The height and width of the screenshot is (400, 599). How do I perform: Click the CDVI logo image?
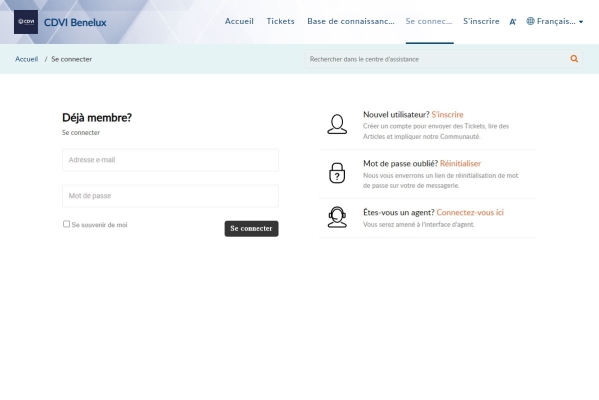pos(26,22)
